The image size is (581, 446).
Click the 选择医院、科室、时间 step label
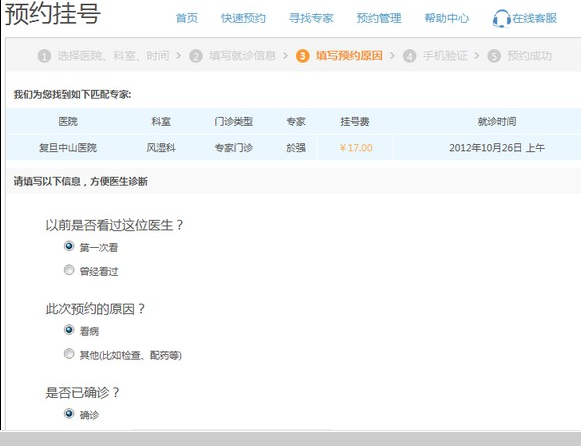[x=113, y=56]
